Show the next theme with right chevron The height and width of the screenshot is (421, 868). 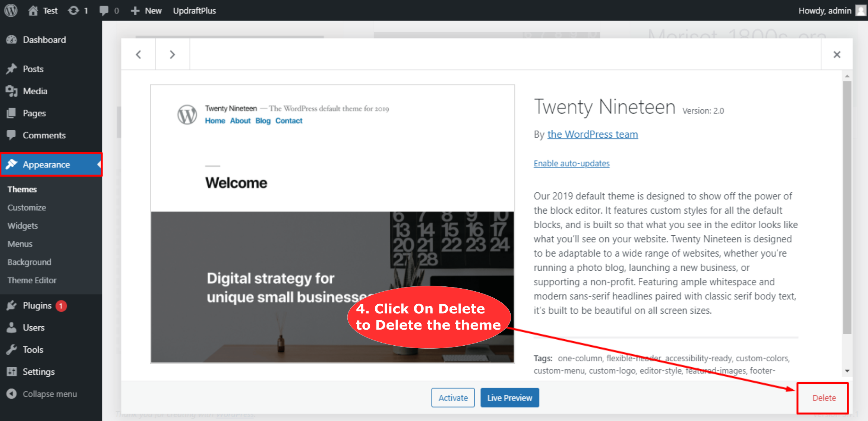[172, 54]
